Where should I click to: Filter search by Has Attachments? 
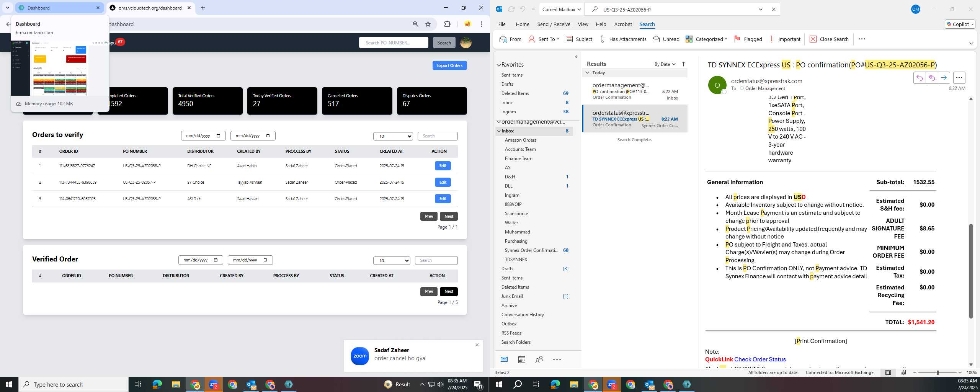click(623, 39)
